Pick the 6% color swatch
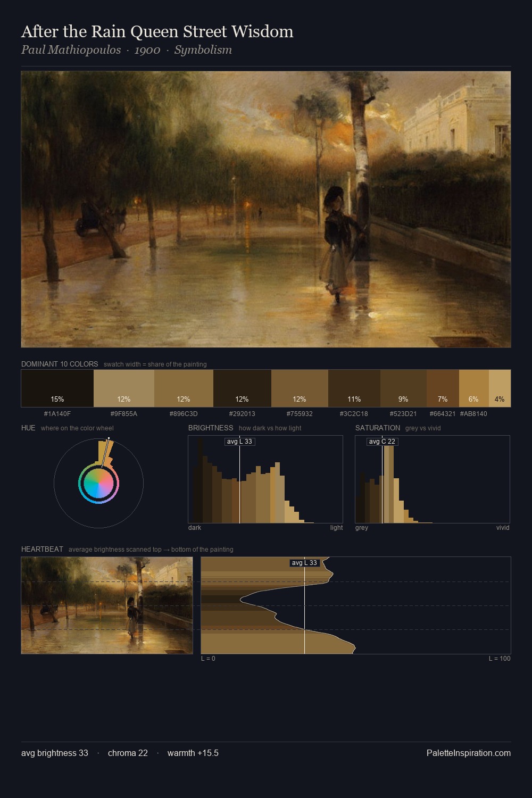The image size is (532, 798). tap(473, 388)
